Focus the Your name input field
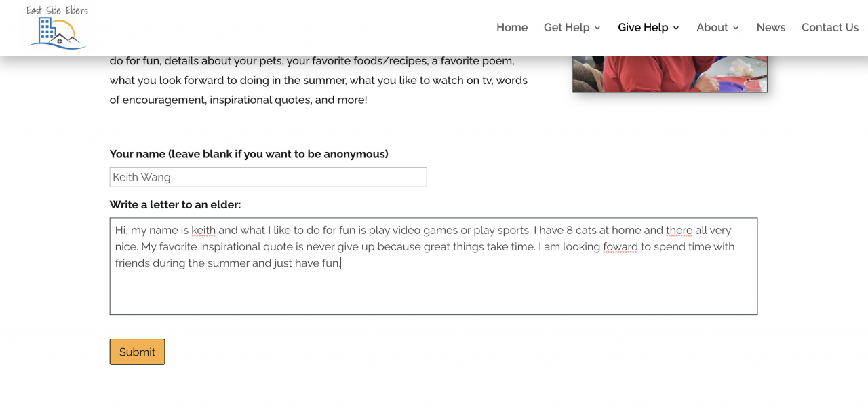 pos(268,177)
